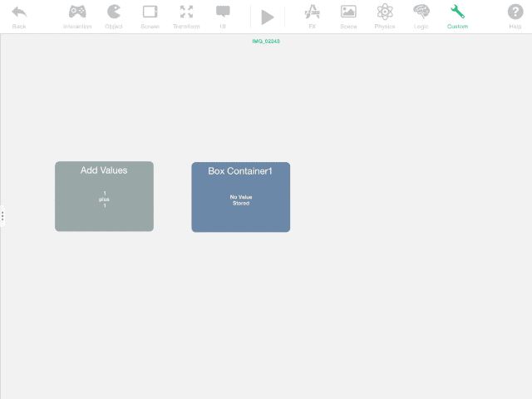The height and width of the screenshot is (399, 532).
Task: Open Help from the question mark
Action: tap(515, 16)
